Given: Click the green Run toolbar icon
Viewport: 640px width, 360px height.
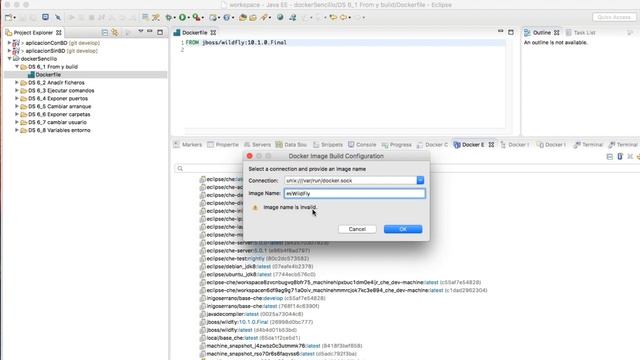Looking at the screenshot, I should pos(182,17).
